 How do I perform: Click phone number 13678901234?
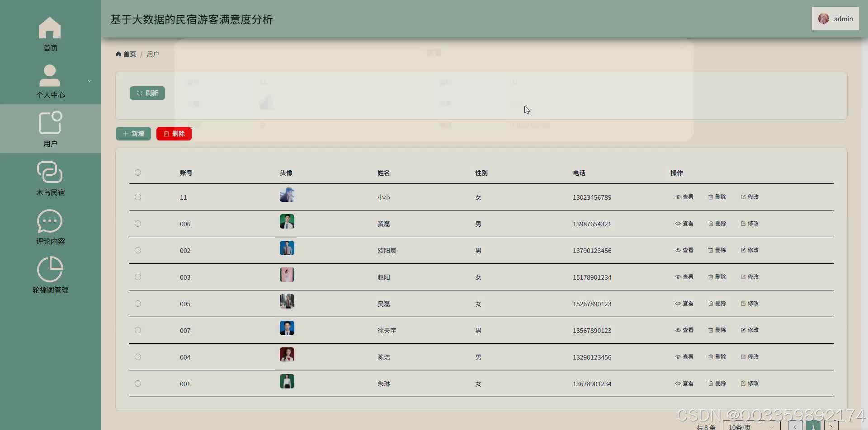pyautogui.click(x=592, y=384)
